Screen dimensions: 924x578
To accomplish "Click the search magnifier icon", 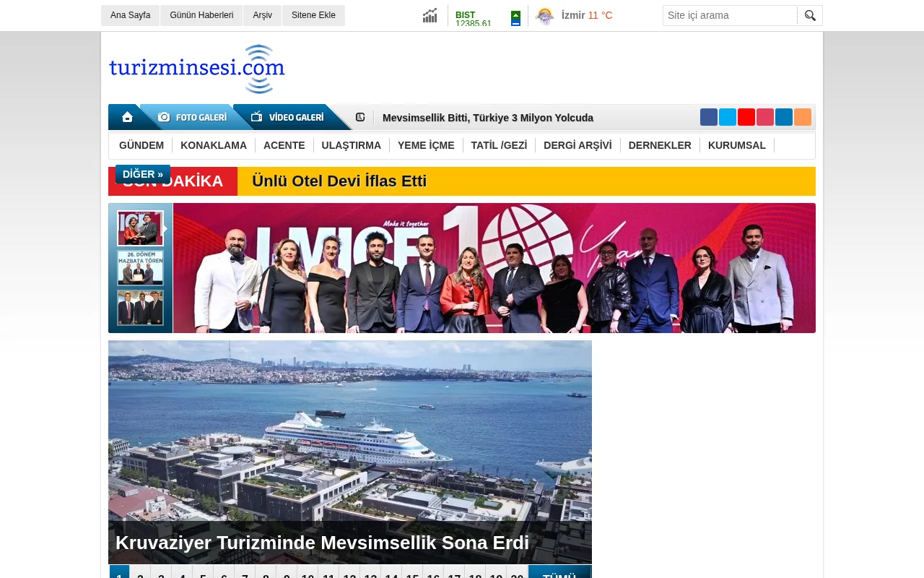I will click(809, 15).
